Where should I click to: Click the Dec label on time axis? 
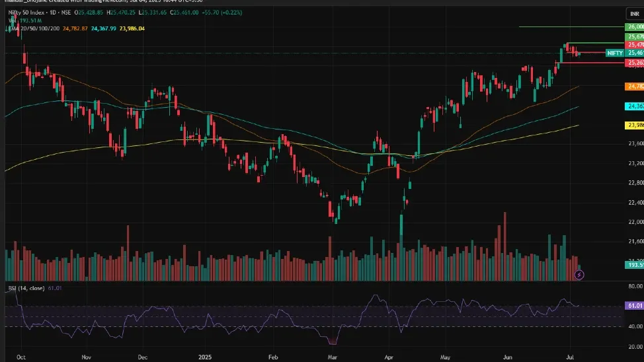pyautogui.click(x=143, y=357)
